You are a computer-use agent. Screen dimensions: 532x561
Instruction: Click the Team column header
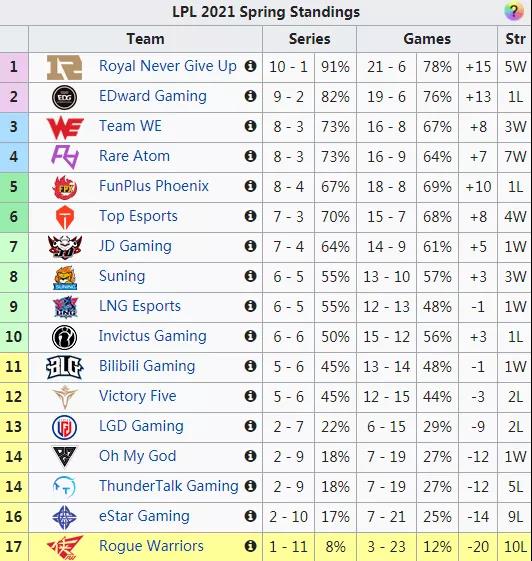146,39
